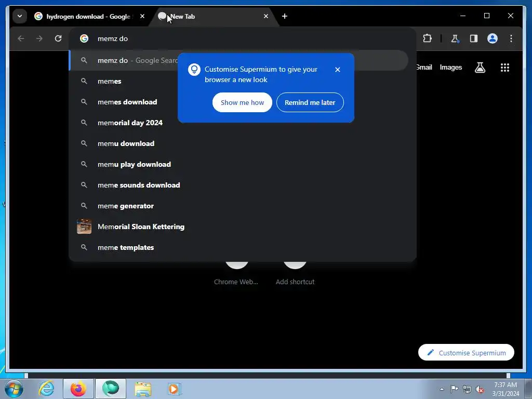Select the memz do Google Search suggestion
The height and width of the screenshot is (399, 532).
238,60
